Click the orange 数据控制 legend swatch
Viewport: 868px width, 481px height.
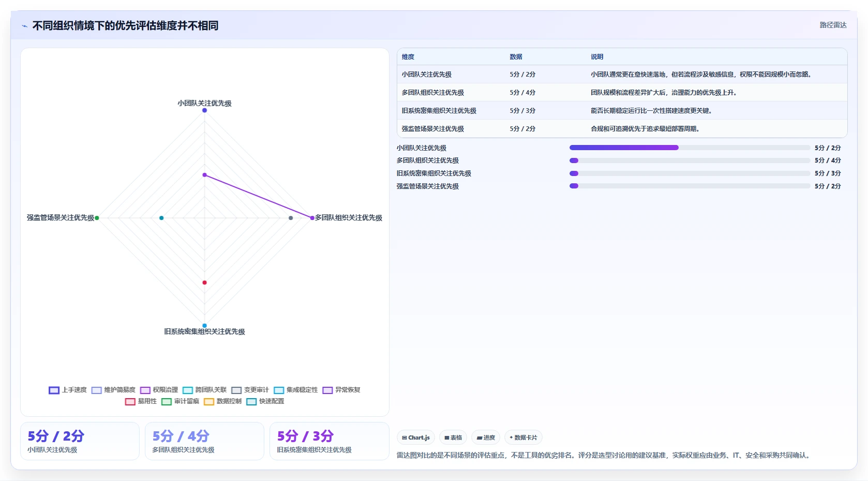coord(209,401)
